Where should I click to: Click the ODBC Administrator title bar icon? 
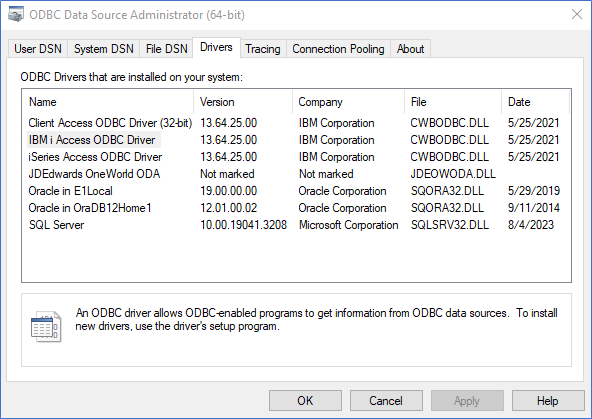coord(15,15)
